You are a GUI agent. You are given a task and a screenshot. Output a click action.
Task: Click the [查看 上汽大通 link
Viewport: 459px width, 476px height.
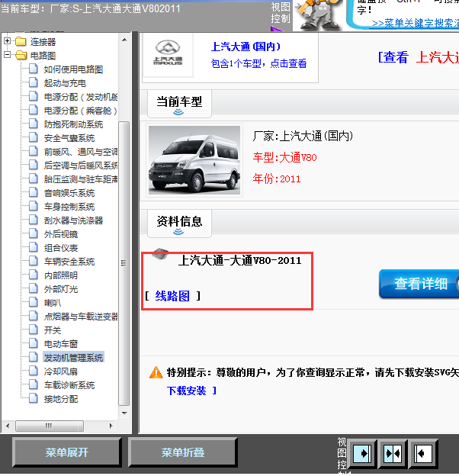point(419,57)
